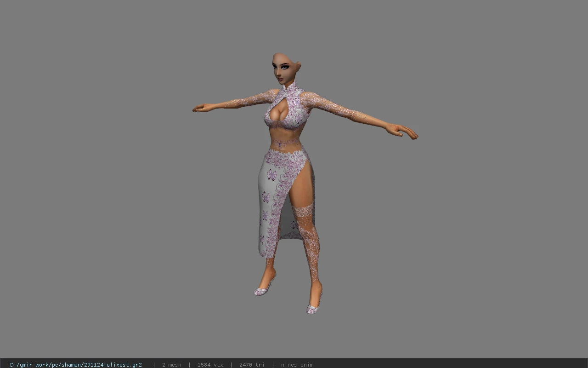Click the file path 'D:/ymir work/pc/shaman/291124iulixcst.gr2'
This screenshot has height=368, width=588.
click(x=76, y=365)
